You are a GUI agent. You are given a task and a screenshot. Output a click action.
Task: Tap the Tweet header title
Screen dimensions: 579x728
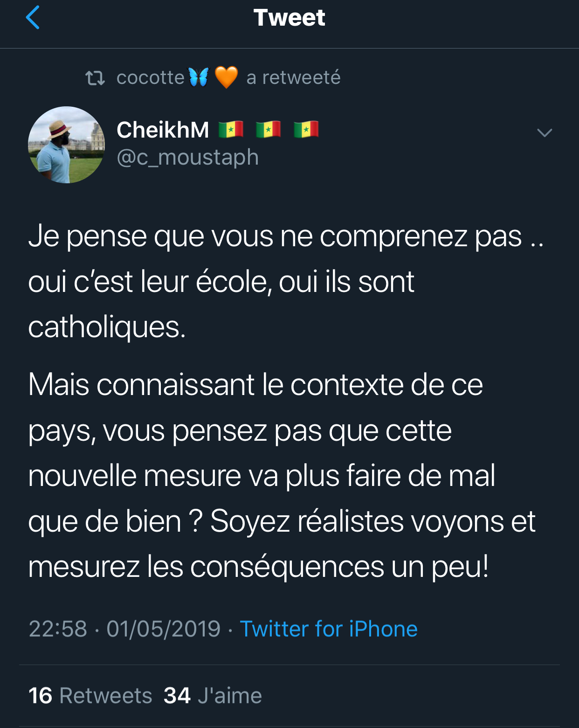(x=289, y=18)
